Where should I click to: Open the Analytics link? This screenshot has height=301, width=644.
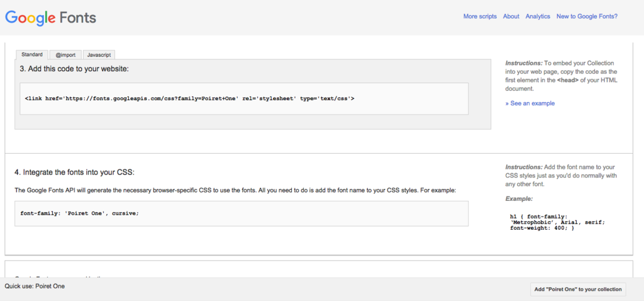click(538, 16)
